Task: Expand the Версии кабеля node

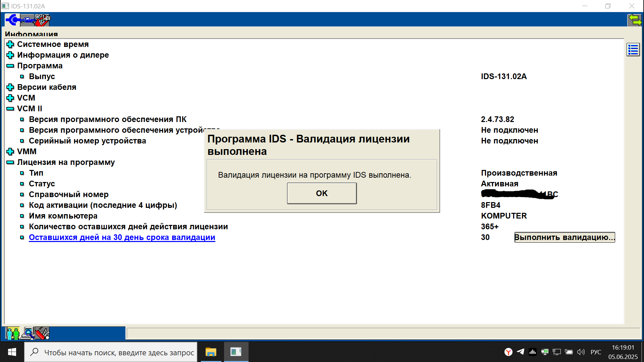Action: coord(10,87)
